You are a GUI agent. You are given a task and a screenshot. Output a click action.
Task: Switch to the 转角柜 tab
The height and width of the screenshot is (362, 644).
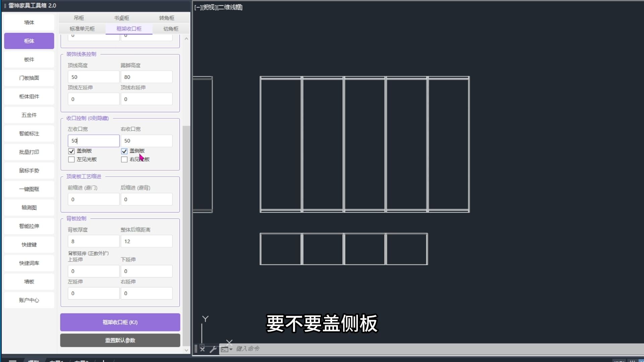tap(167, 18)
